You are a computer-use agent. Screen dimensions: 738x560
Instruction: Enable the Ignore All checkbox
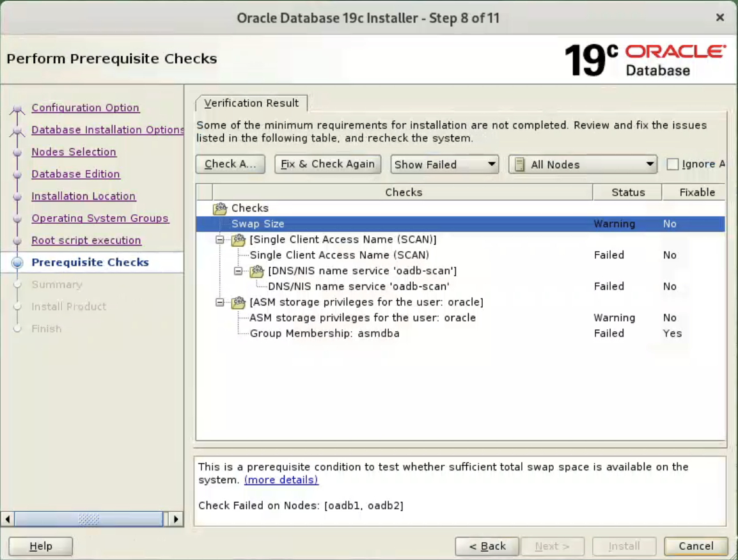point(673,164)
